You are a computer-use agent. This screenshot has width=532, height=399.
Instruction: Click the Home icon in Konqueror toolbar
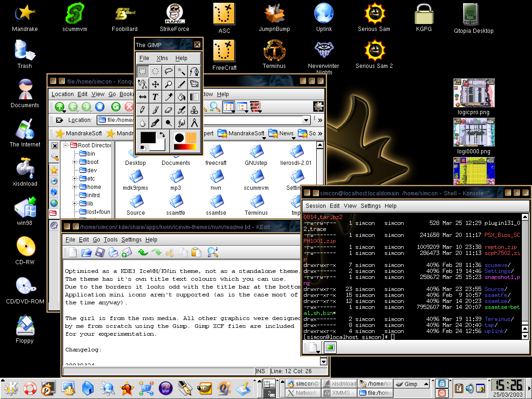[x=100, y=107]
